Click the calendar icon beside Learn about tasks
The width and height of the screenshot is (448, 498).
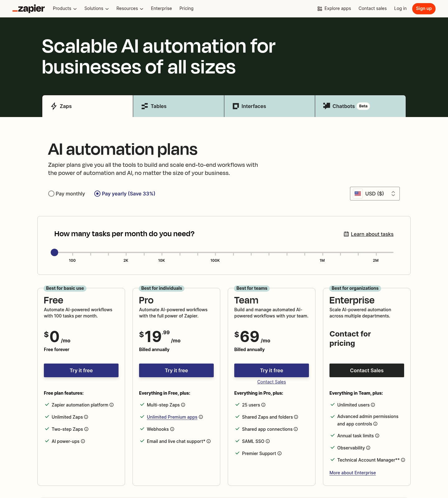(x=346, y=234)
